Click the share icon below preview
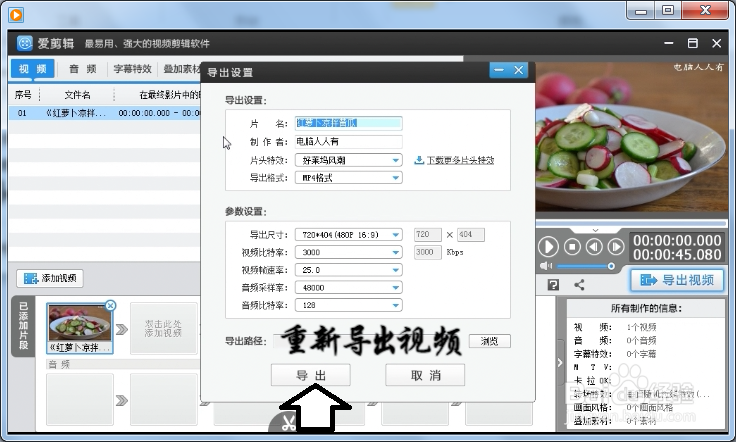 579,285
